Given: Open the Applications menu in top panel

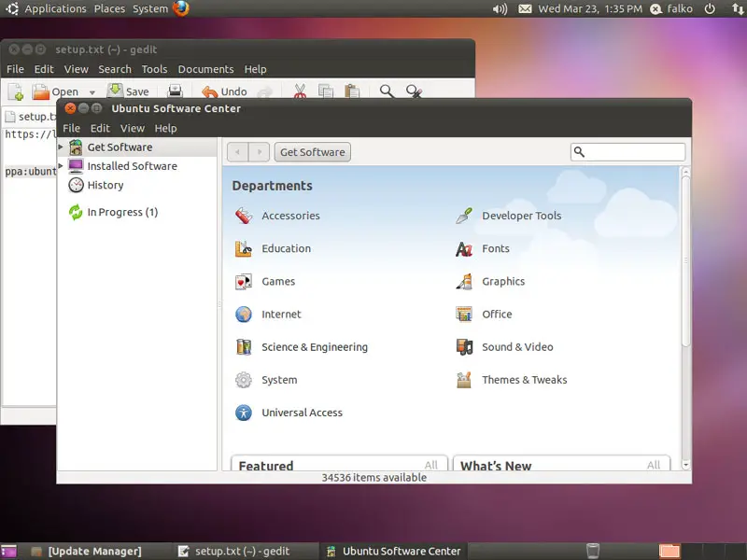Looking at the screenshot, I should pyautogui.click(x=55, y=8).
